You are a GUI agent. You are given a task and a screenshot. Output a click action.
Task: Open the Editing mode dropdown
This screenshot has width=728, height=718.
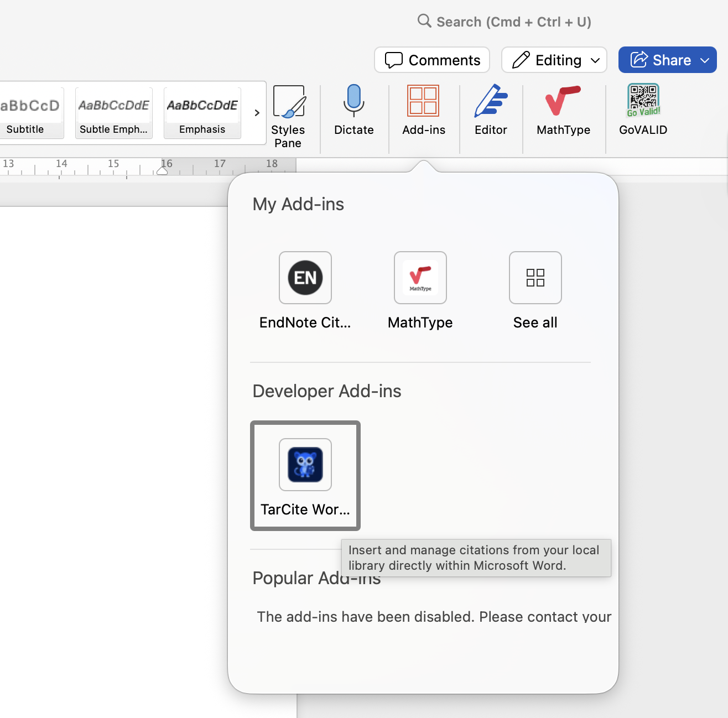(554, 60)
